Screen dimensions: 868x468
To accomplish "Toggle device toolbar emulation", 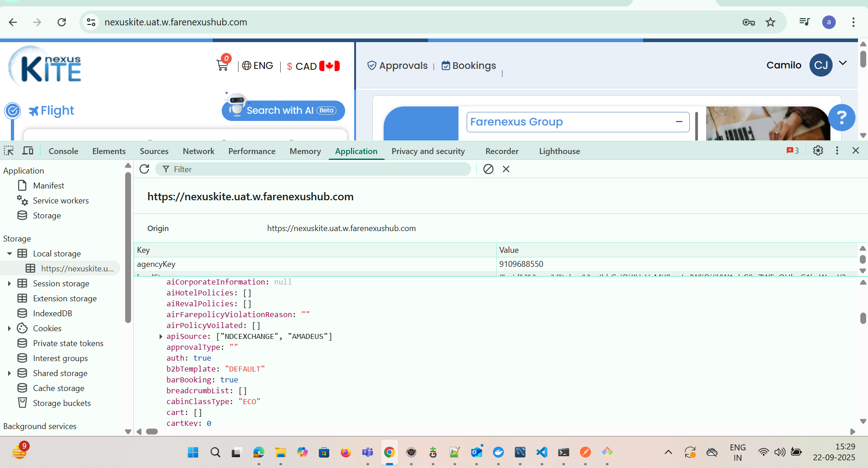I will (28, 151).
